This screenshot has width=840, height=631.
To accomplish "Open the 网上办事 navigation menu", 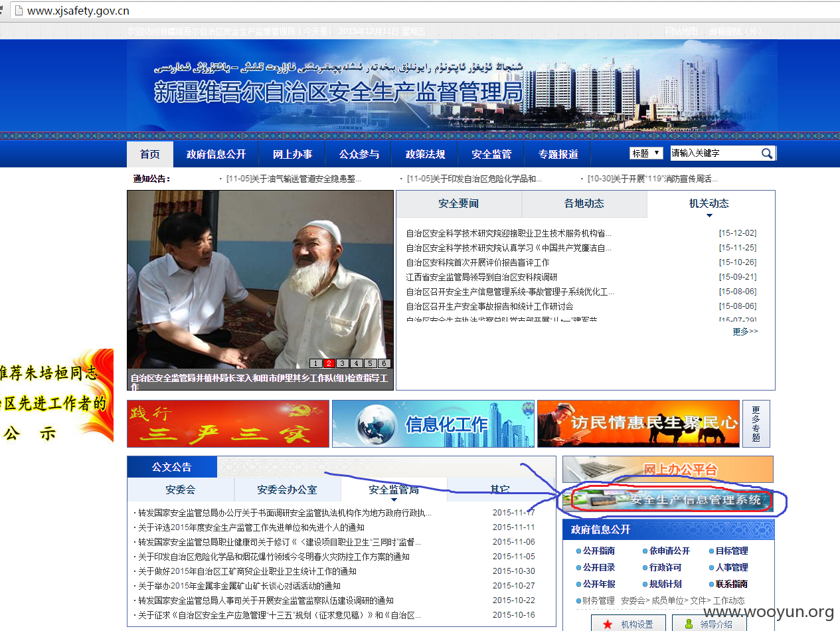I will pyautogui.click(x=293, y=154).
